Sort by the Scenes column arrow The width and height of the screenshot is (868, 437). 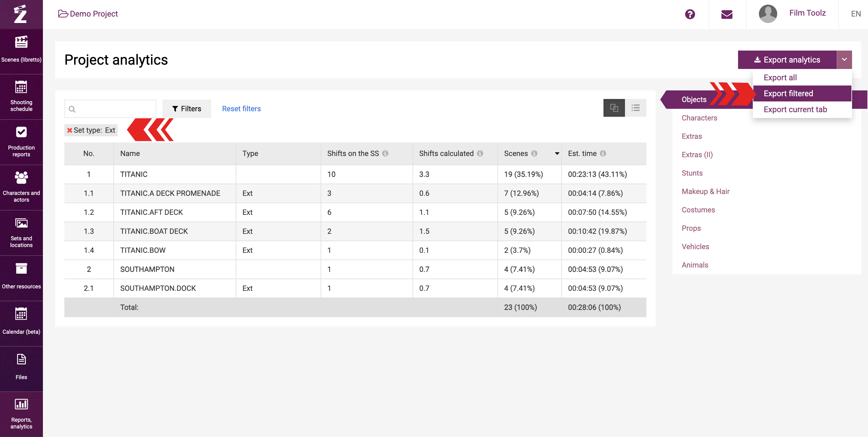coord(557,154)
